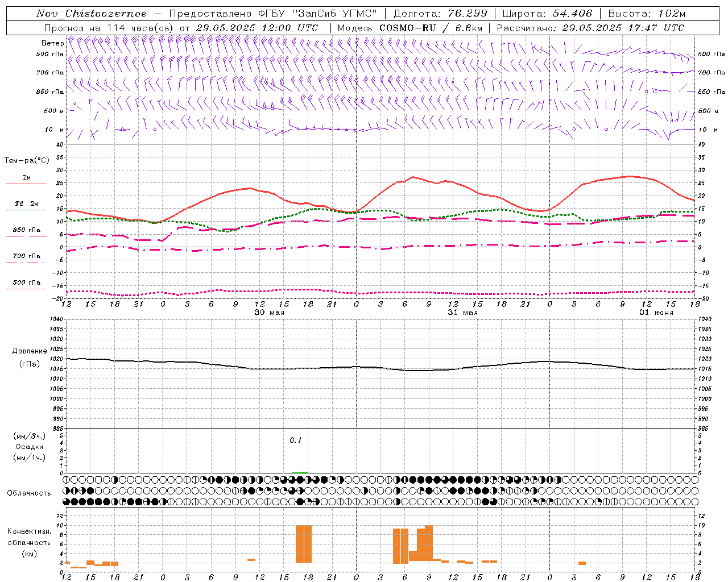
Task: Click dash-dot legend line under 700 гПа temperature entry
Action: pyautogui.click(x=25, y=263)
